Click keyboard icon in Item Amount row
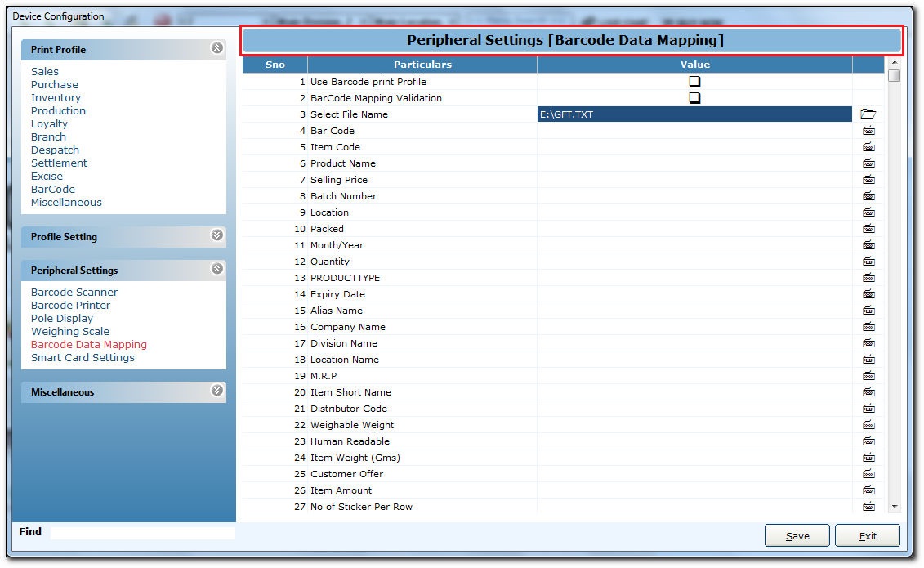 point(868,490)
